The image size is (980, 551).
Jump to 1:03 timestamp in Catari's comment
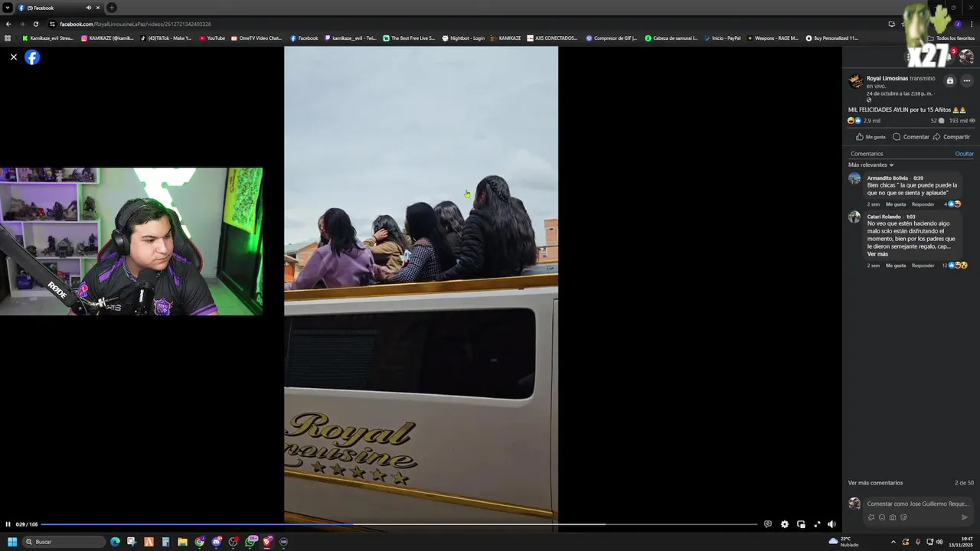[x=910, y=217]
